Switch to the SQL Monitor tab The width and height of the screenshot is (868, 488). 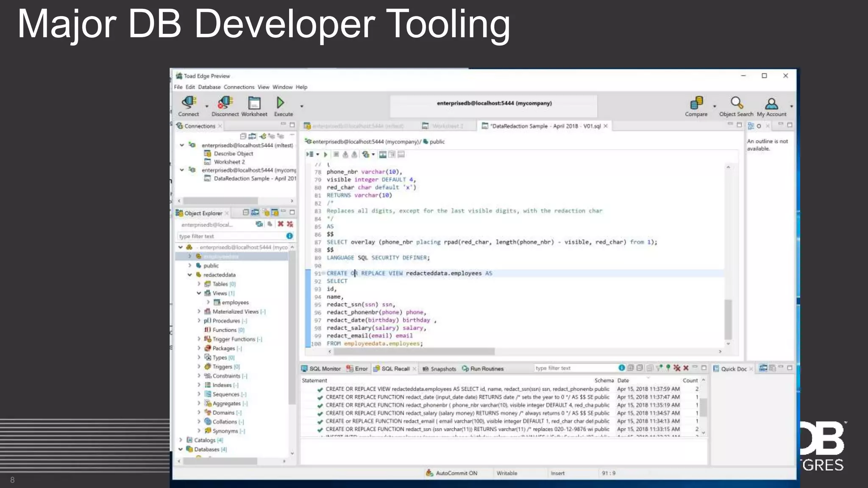click(x=321, y=369)
